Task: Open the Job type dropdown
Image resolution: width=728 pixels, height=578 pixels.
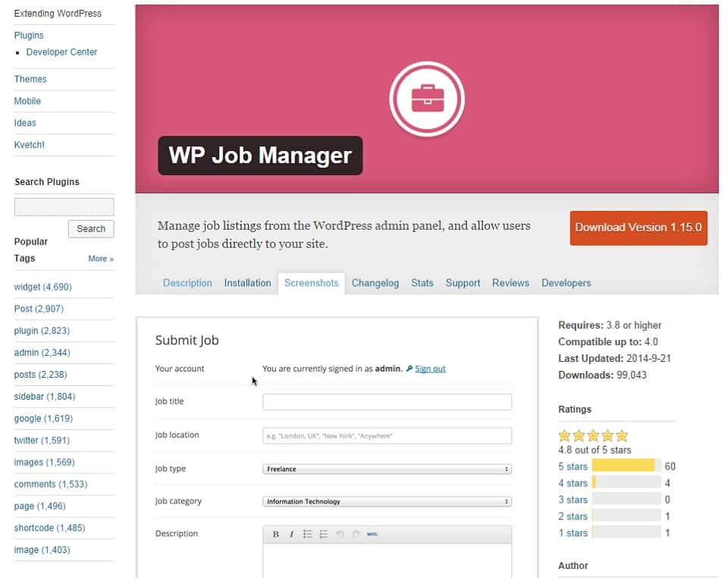Action: click(x=387, y=469)
